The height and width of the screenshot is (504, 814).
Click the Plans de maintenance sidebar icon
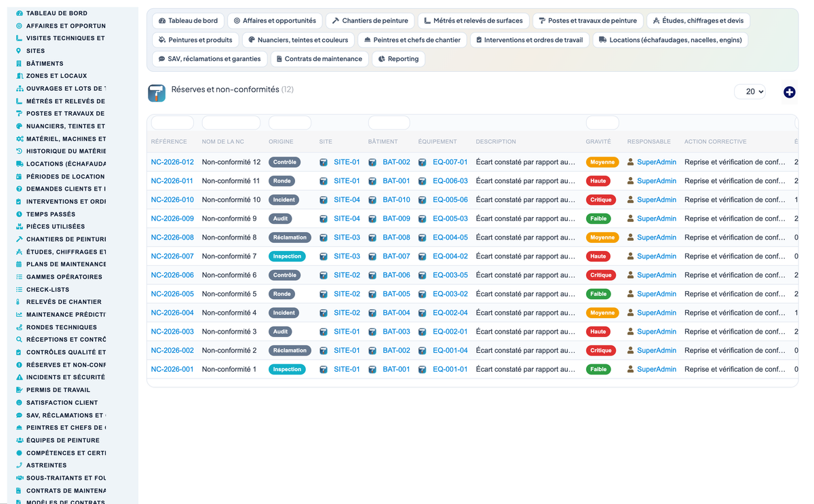click(x=19, y=265)
